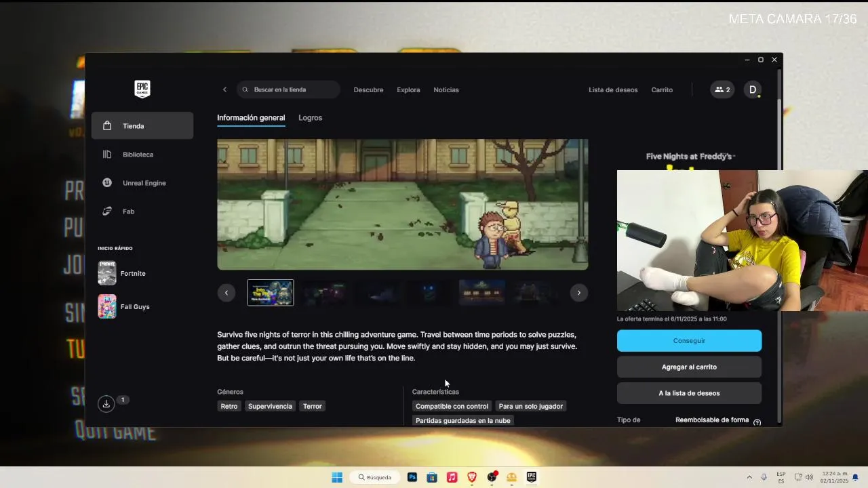Image resolution: width=868 pixels, height=488 pixels.
Task: Open the notifications bell icon
Action: 855,477
